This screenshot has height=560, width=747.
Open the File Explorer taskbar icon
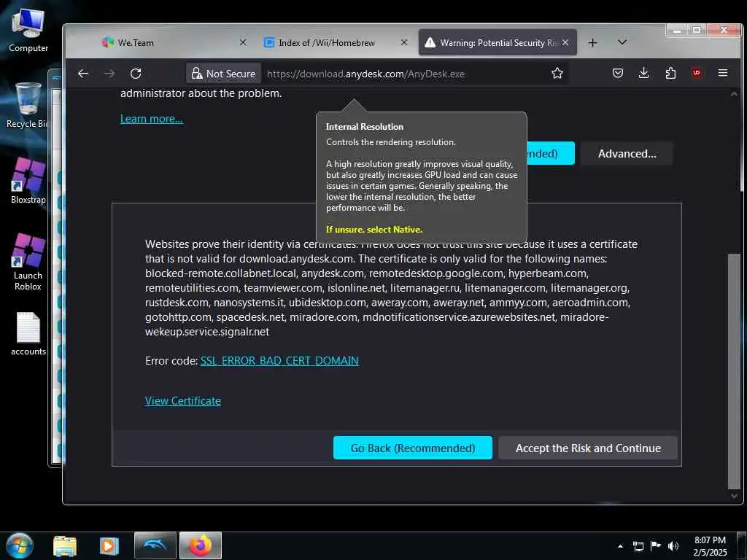pos(65,545)
